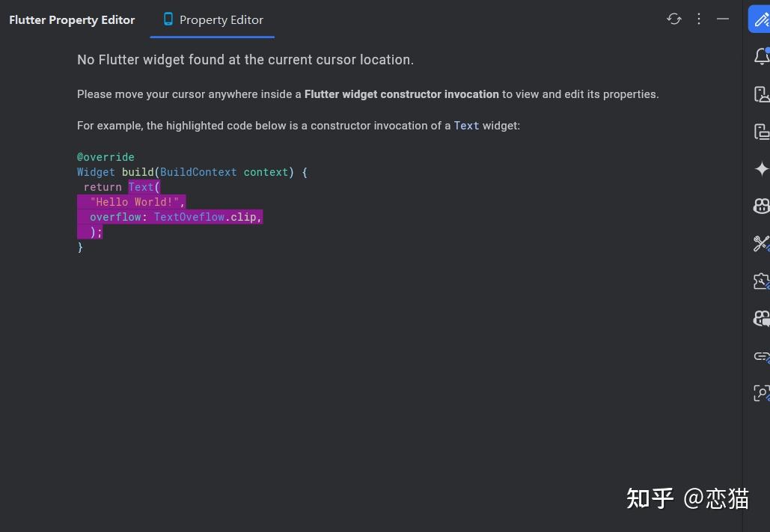Open the Device Manager phone icon
The width and height of the screenshot is (770, 532).
762,94
